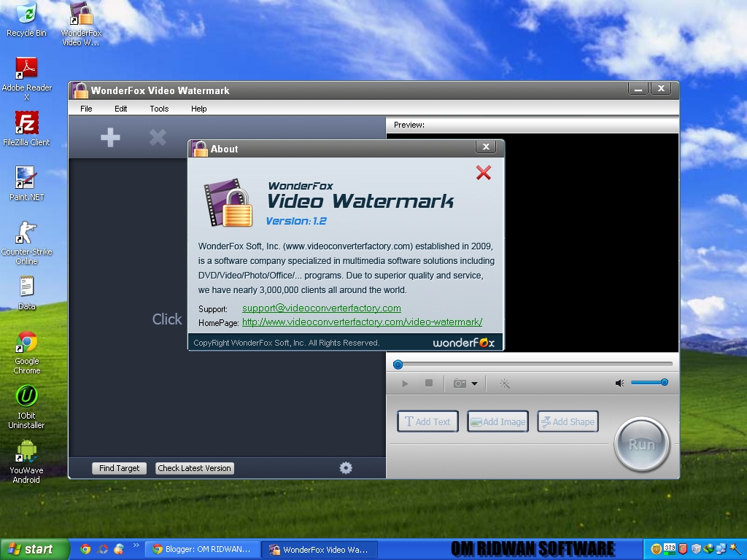
Task: Click the copyright text in About footer
Action: click(x=286, y=343)
